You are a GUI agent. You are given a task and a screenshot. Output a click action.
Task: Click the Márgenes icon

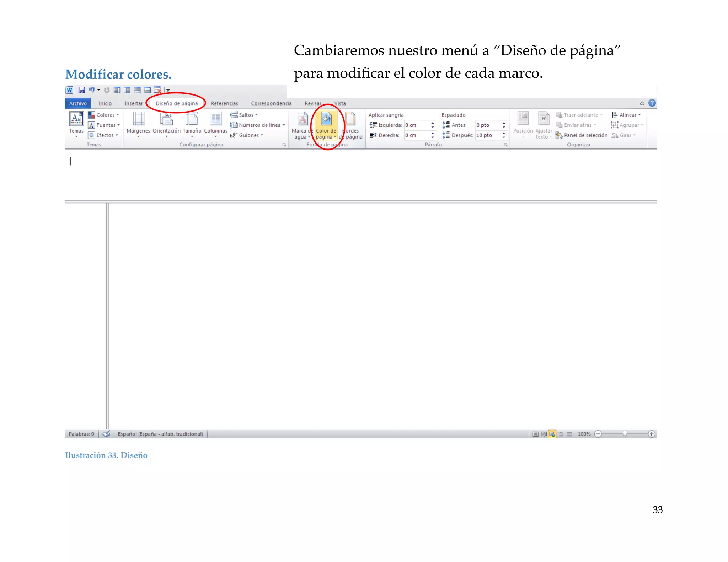(138, 119)
